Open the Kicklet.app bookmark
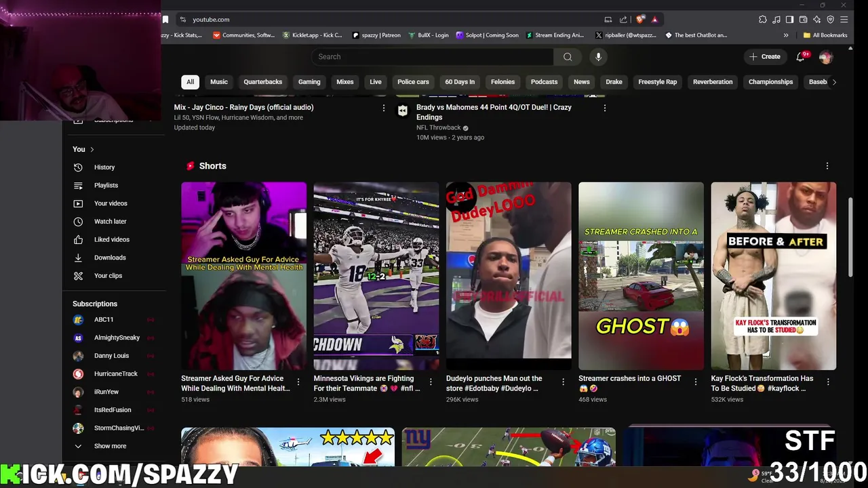Screen dimensions: 868x488 312,35
